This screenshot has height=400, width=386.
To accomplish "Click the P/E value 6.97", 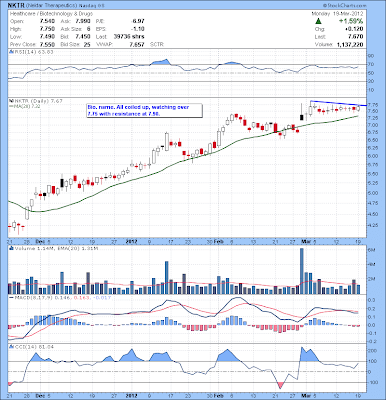I will (x=138, y=21).
